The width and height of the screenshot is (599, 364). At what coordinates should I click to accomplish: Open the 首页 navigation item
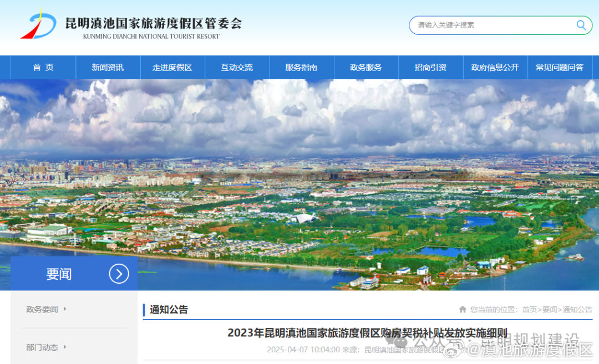coord(43,68)
